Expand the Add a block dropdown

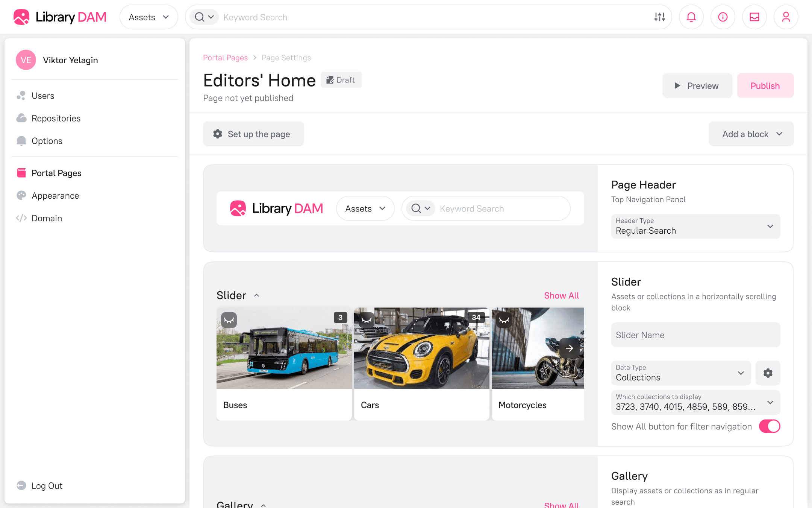point(751,134)
